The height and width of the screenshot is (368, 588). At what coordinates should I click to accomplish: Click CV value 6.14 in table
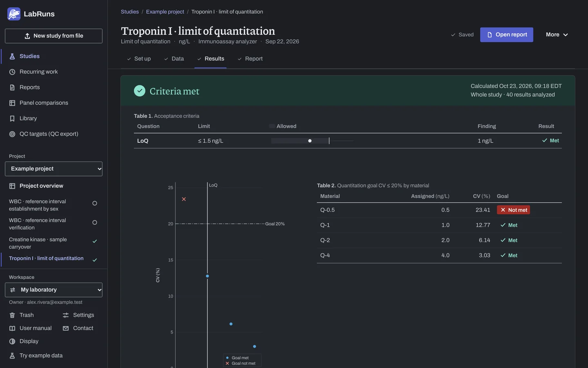click(484, 240)
